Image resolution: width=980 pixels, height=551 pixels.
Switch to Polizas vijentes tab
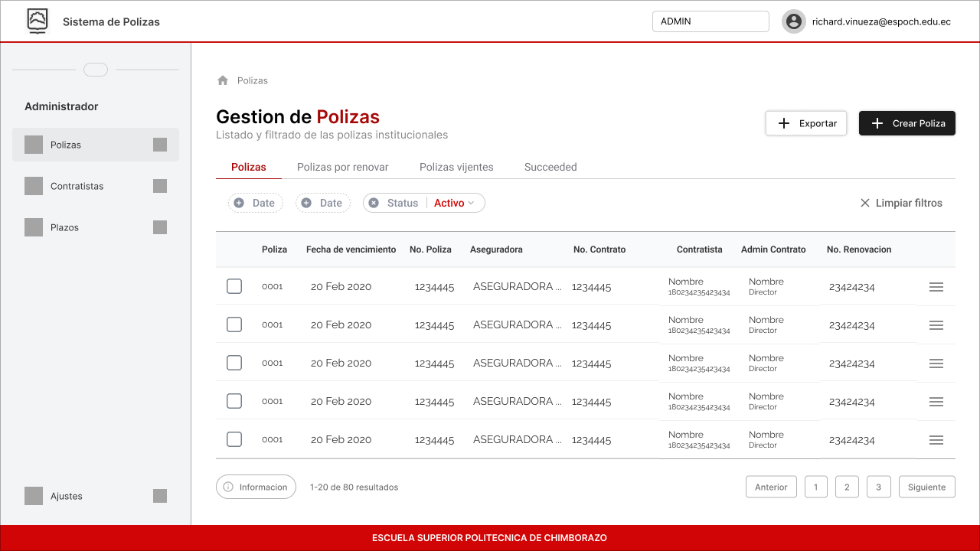pos(456,167)
